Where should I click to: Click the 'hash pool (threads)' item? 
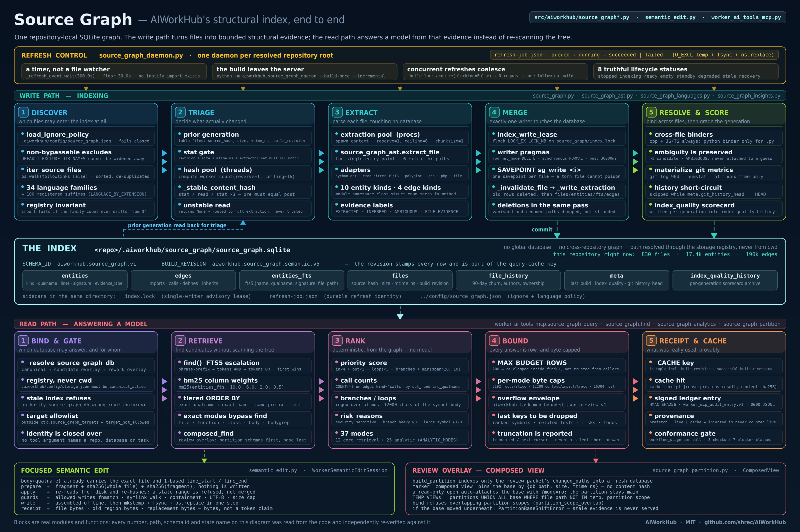243,173
